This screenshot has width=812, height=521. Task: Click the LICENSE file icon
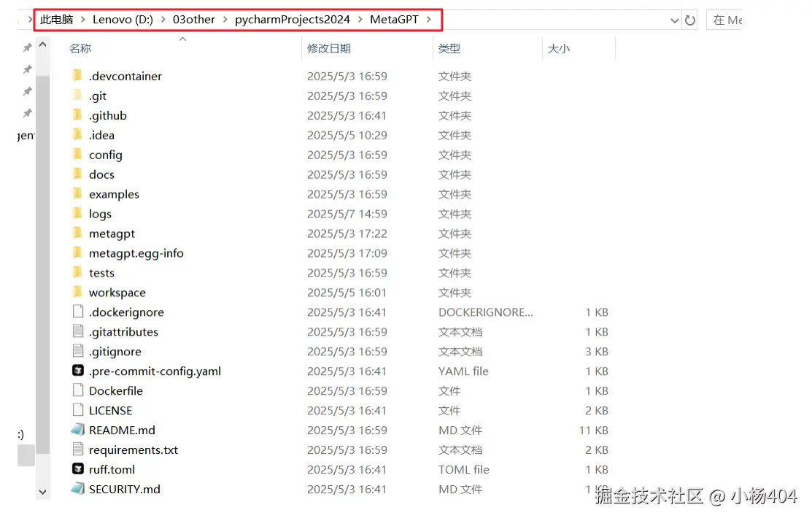[x=77, y=409]
